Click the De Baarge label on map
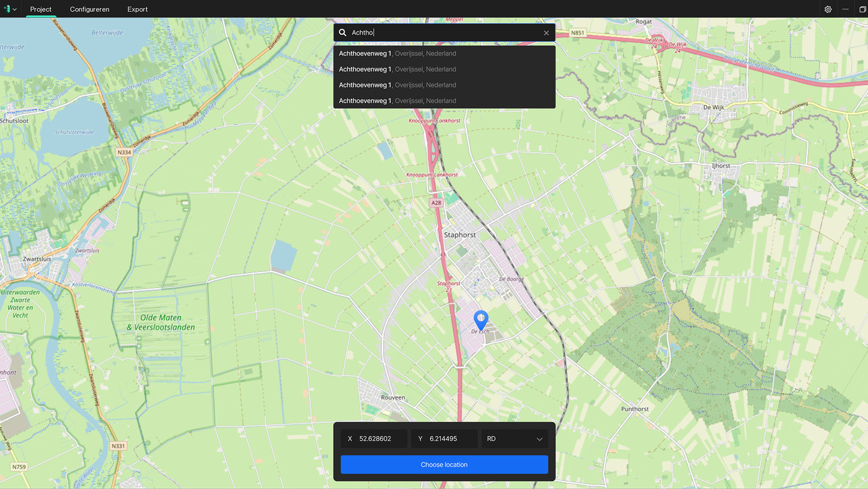The width and height of the screenshot is (868, 489). coord(511,279)
